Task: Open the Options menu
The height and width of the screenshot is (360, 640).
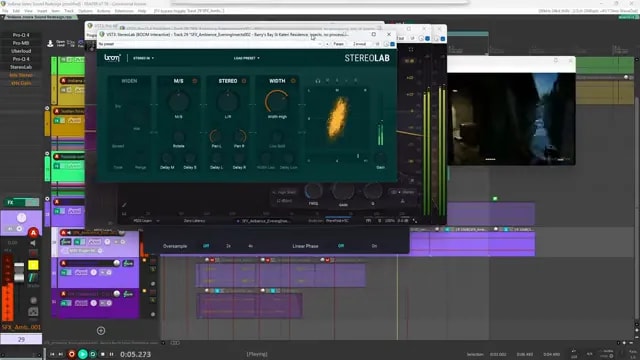Action: click(x=85, y=11)
